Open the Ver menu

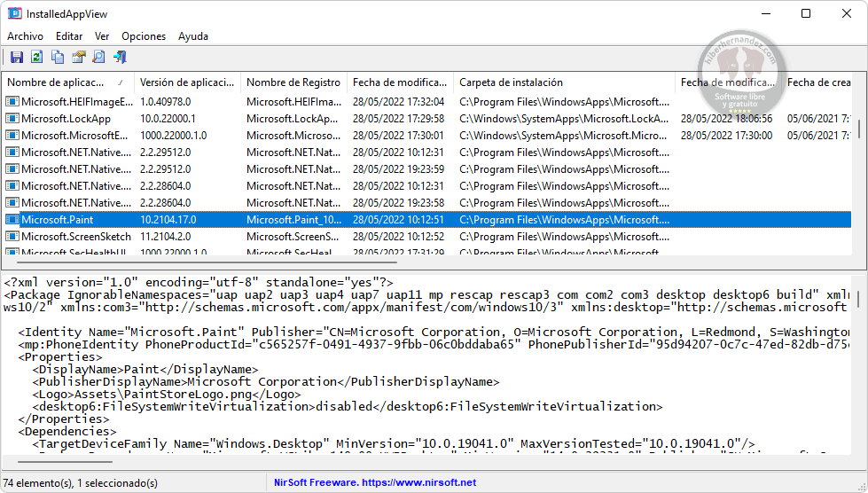102,36
